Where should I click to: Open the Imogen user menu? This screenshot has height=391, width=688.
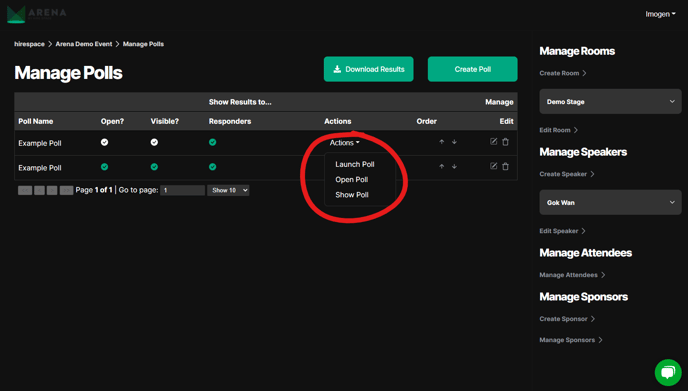[x=660, y=14]
